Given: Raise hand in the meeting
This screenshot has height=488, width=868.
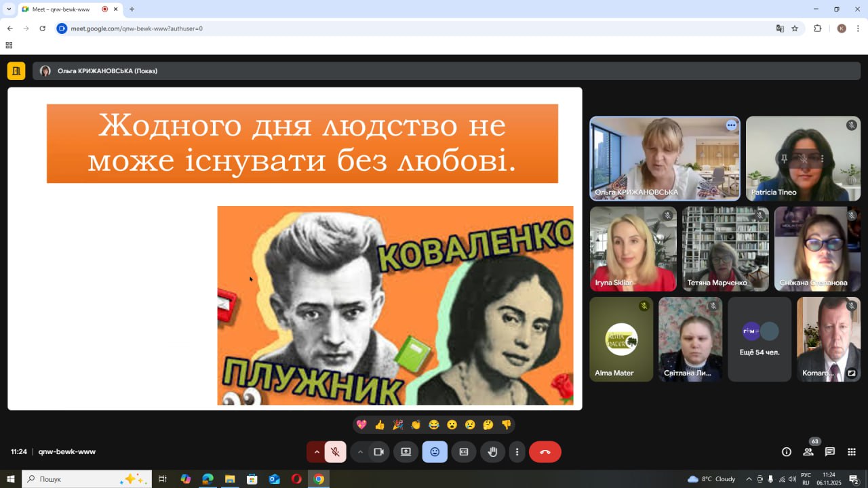Looking at the screenshot, I should tap(493, 452).
